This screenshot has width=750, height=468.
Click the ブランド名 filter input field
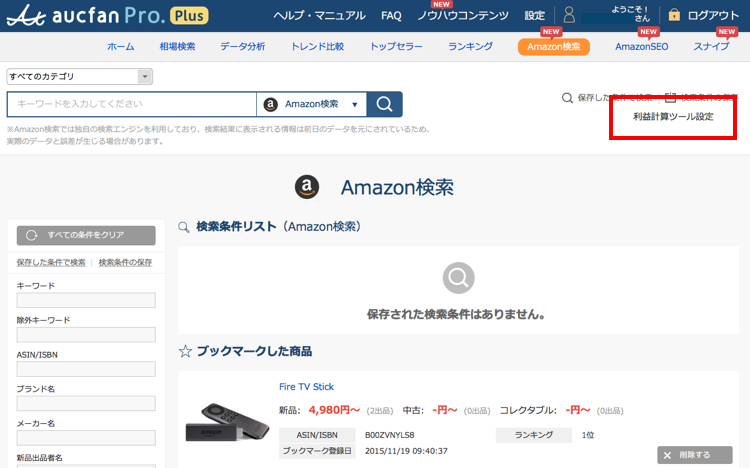pyautogui.click(x=86, y=404)
